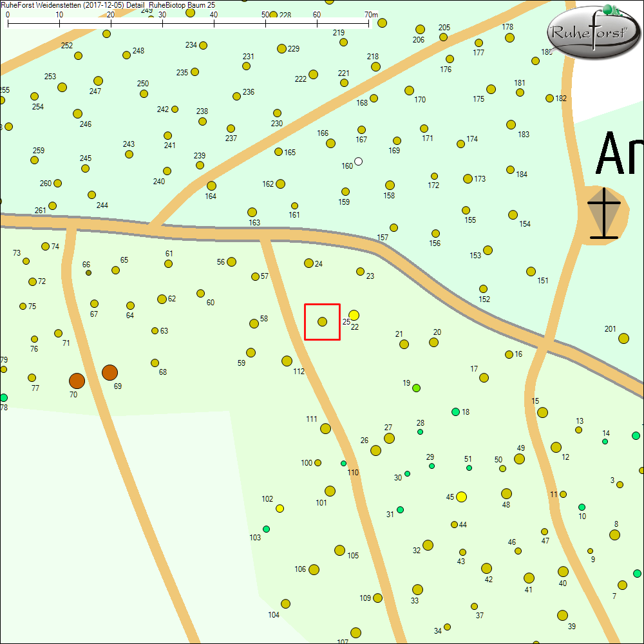
Task: Select bright yellow tree marker 45
Action: point(461,497)
